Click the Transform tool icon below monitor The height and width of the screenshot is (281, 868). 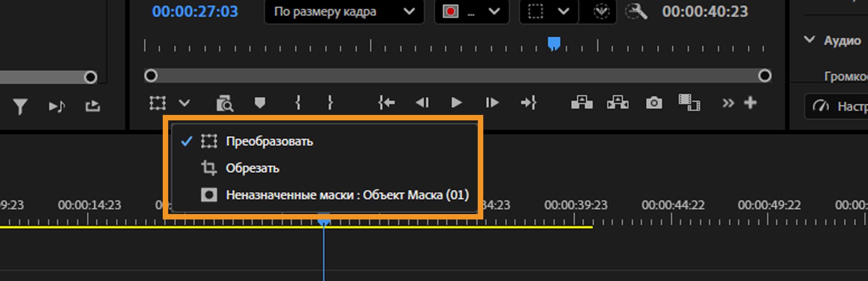pyautogui.click(x=157, y=103)
